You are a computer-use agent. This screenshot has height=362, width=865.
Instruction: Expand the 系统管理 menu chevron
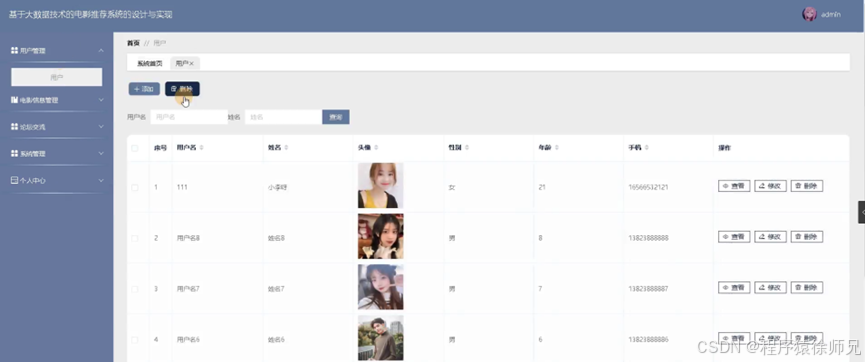pyautogui.click(x=101, y=153)
